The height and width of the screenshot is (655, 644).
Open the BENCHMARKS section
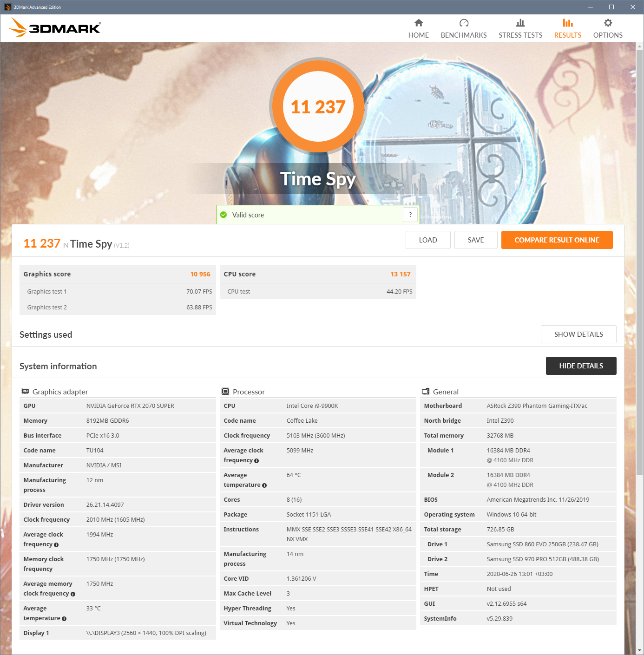pyautogui.click(x=464, y=29)
